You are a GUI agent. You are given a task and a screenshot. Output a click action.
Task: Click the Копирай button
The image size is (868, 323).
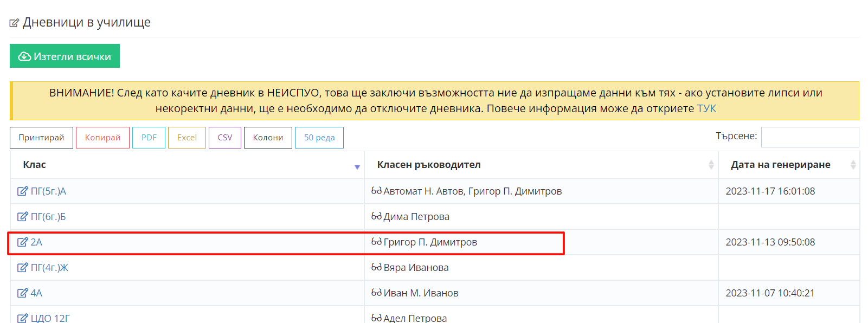pyautogui.click(x=102, y=138)
